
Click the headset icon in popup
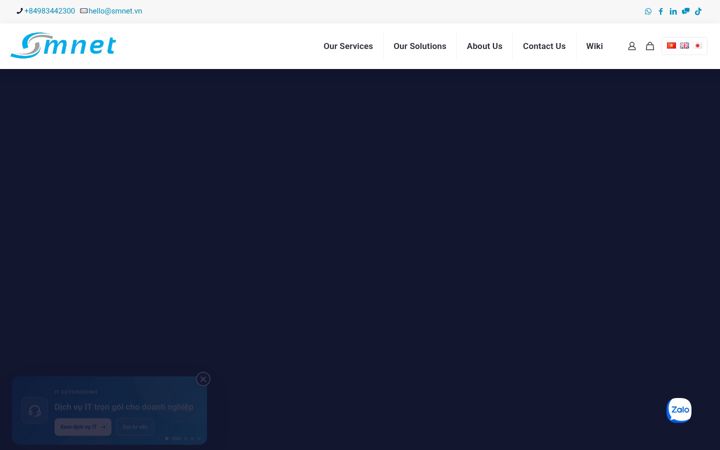[34, 411]
